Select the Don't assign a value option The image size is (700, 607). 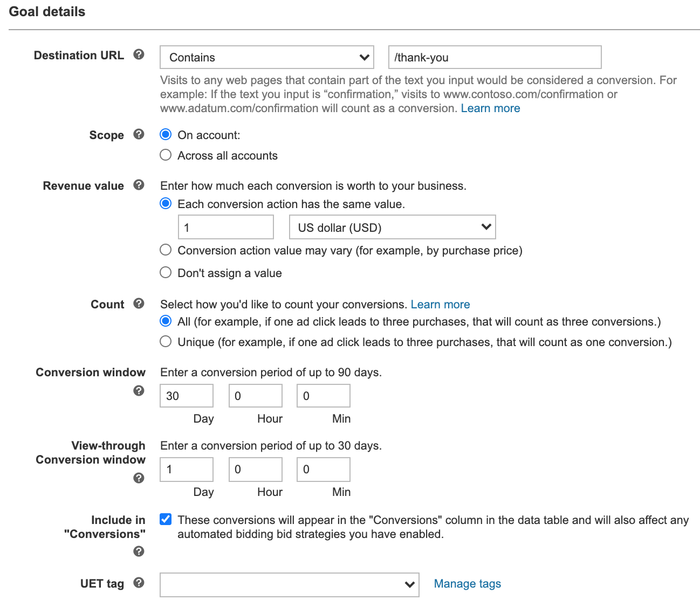[166, 273]
